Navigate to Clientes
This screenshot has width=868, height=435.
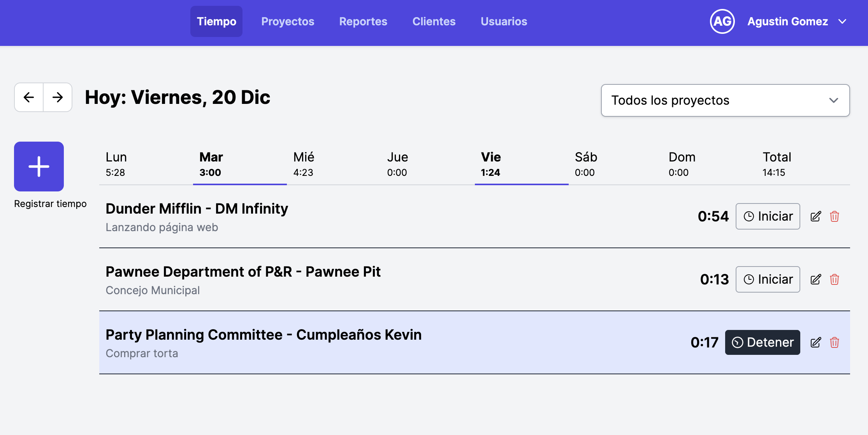point(434,21)
